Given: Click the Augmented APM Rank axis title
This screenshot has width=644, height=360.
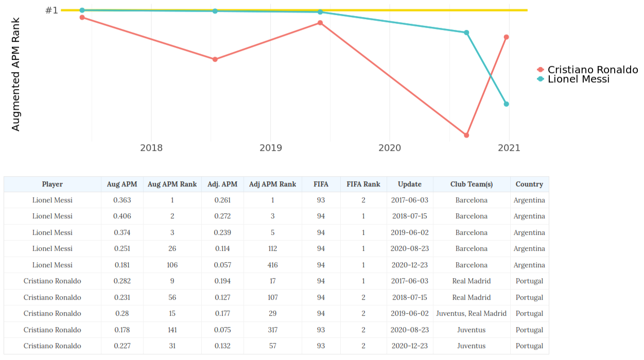Looking at the screenshot, I should (16, 75).
